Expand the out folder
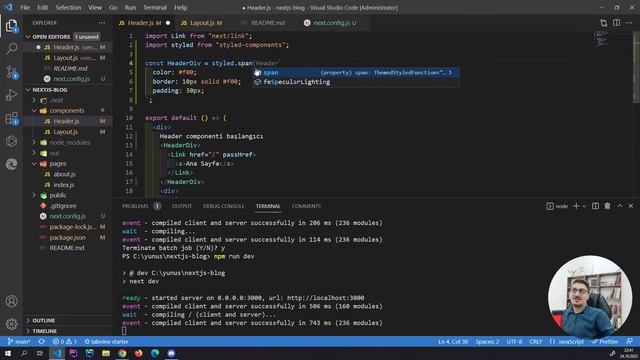The height and width of the screenshot is (360, 640). click(x=67, y=153)
